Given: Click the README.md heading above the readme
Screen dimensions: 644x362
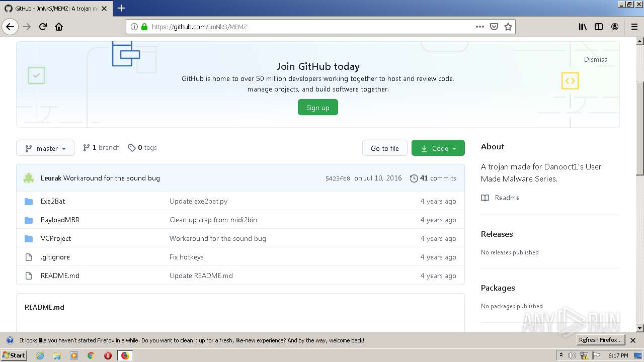Looking at the screenshot, I should pyautogui.click(x=44, y=307).
